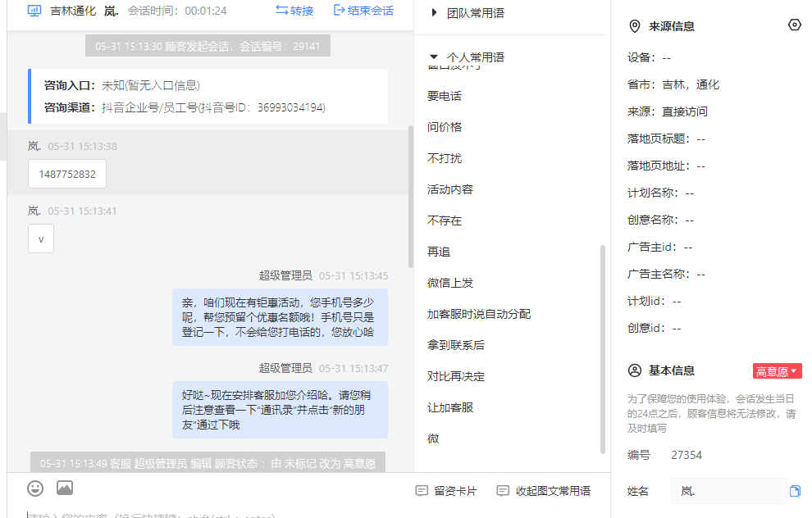Image resolution: width=812 pixels, height=518 pixels.
Task: Click the person icon beside 基本信息
Action: [x=634, y=370]
